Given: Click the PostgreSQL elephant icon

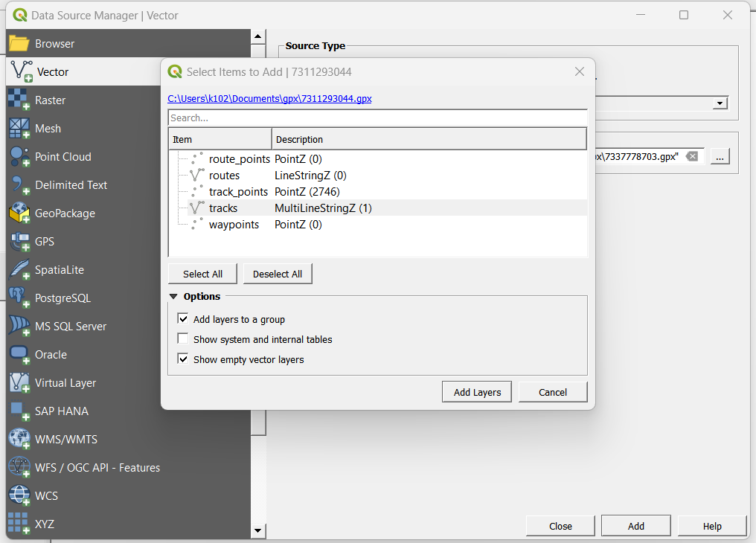Looking at the screenshot, I should tap(19, 298).
